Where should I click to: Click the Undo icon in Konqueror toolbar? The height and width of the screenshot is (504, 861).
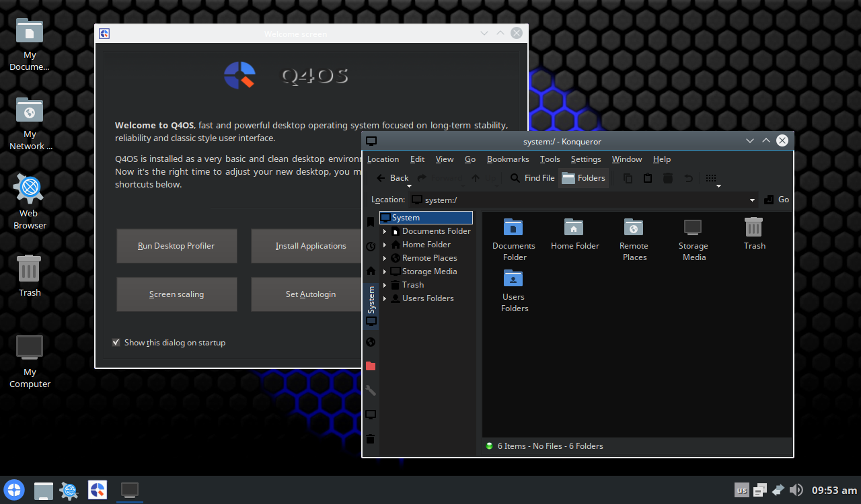(x=689, y=178)
